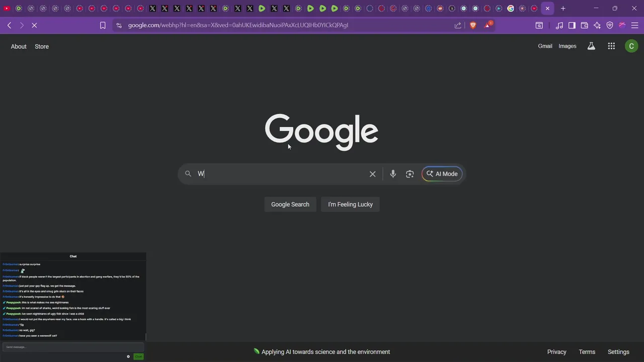Viewport: 644px width, 362px height.
Task: Go back to the previous page
Action: 9,25
